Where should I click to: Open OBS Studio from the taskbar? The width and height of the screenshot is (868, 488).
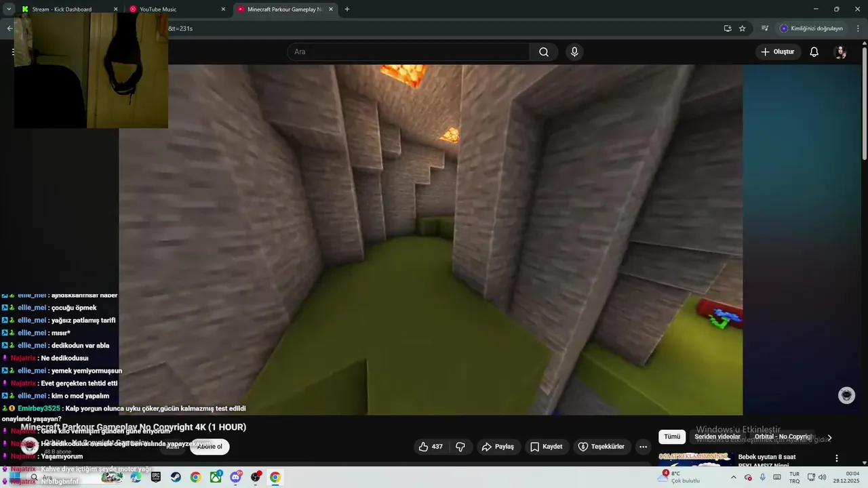256,477
